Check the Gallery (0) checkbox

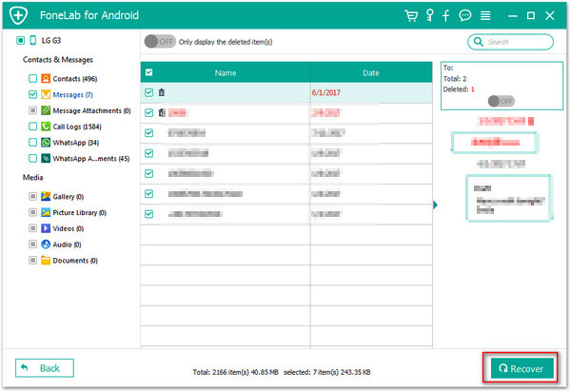(x=32, y=197)
